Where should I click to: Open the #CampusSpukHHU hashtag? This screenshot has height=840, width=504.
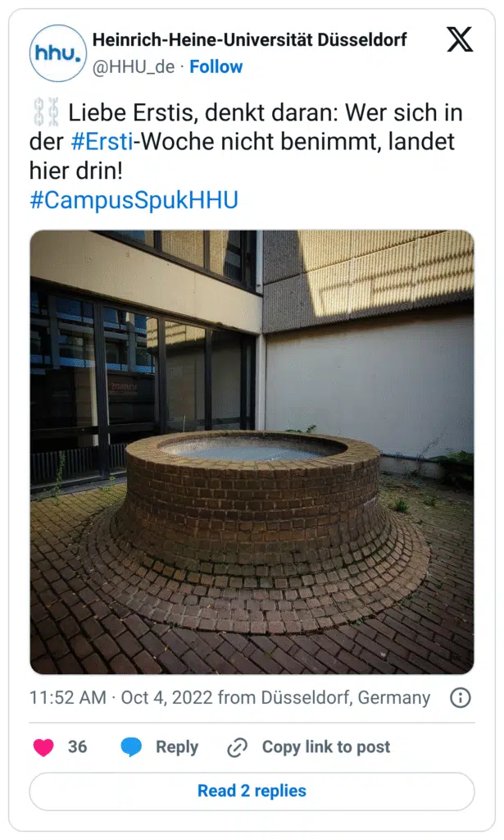(x=134, y=200)
